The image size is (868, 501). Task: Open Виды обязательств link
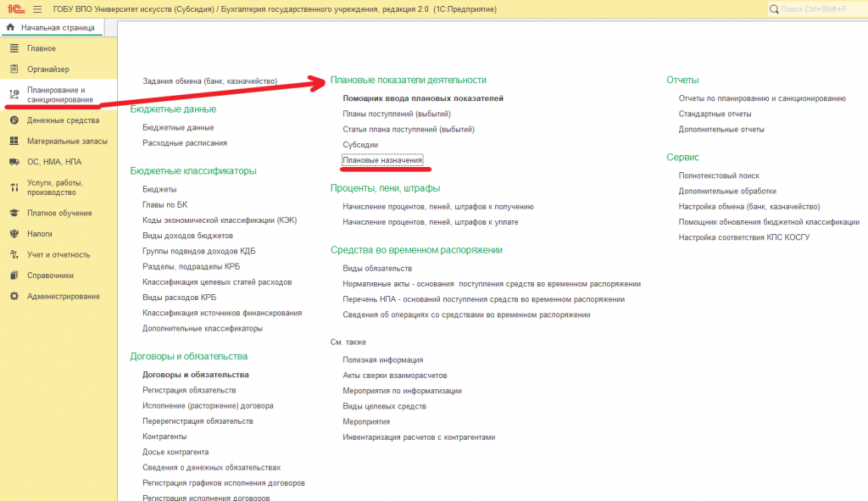pyautogui.click(x=377, y=268)
